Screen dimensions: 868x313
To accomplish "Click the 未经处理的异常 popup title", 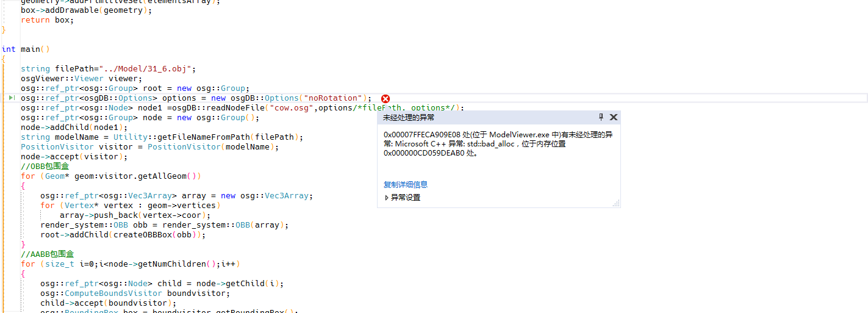I will coord(409,117).
